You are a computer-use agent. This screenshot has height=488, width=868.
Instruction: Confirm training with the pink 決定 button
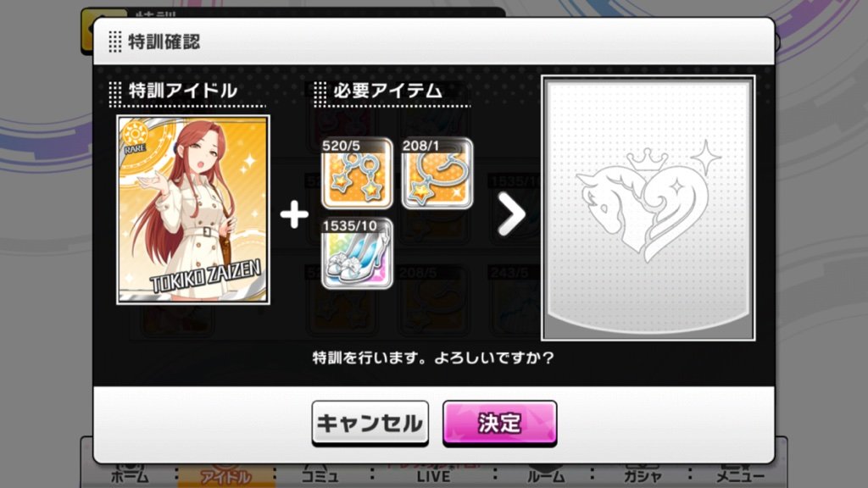pyautogui.click(x=500, y=424)
